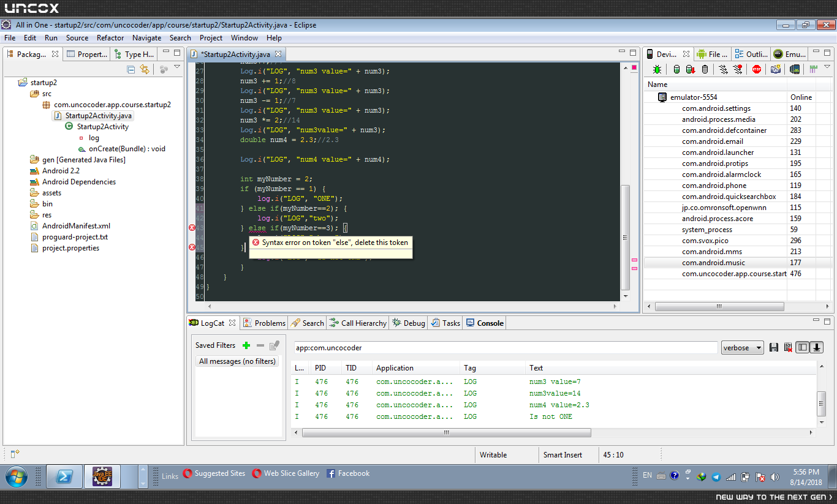Image resolution: width=837 pixels, height=504 pixels.
Task: Open Package Explorer view menu triangle
Action: tap(177, 67)
